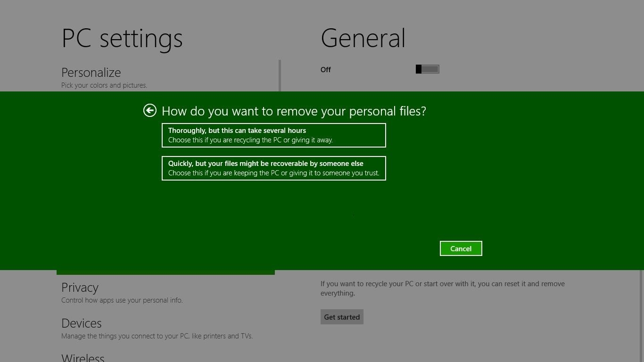Open the Devices settings section

tap(81, 323)
